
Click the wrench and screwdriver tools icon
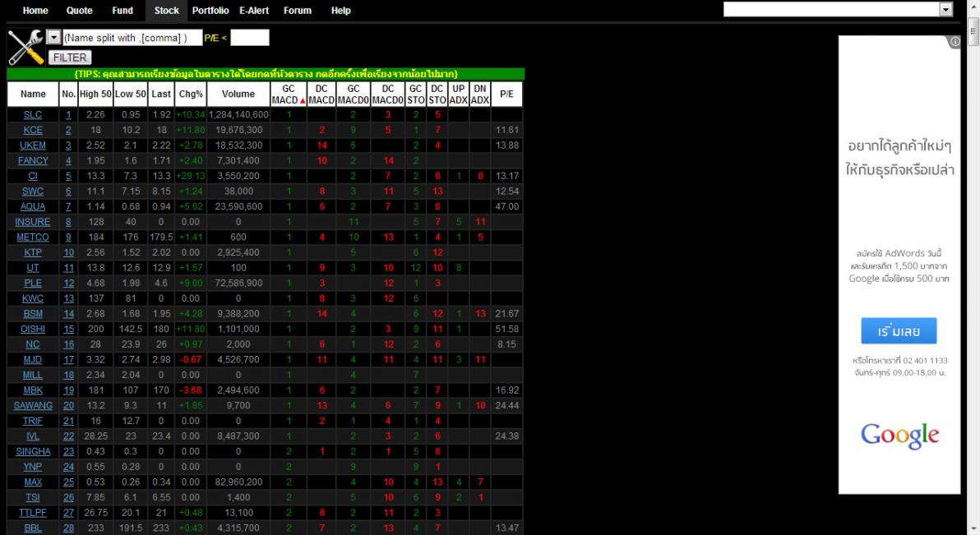point(25,48)
